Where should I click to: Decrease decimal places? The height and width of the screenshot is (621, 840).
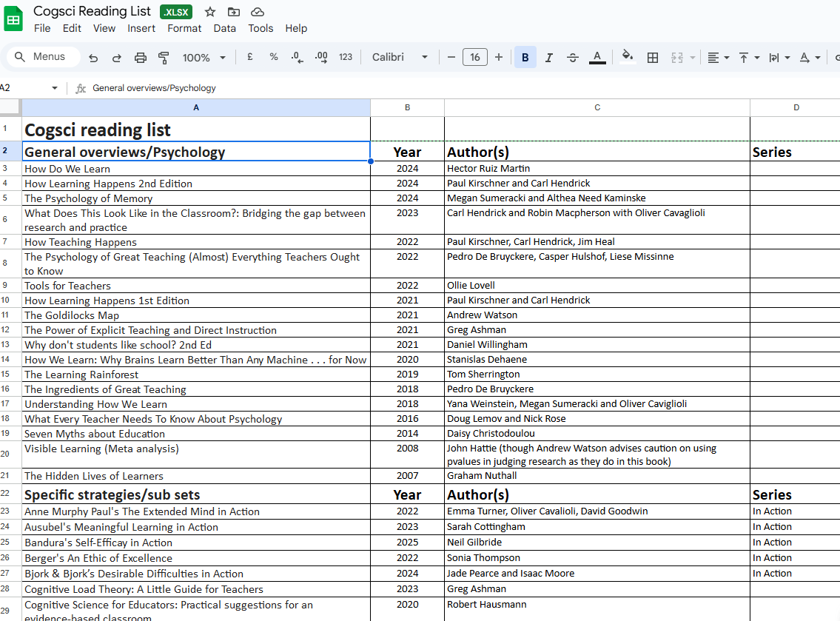tap(298, 57)
